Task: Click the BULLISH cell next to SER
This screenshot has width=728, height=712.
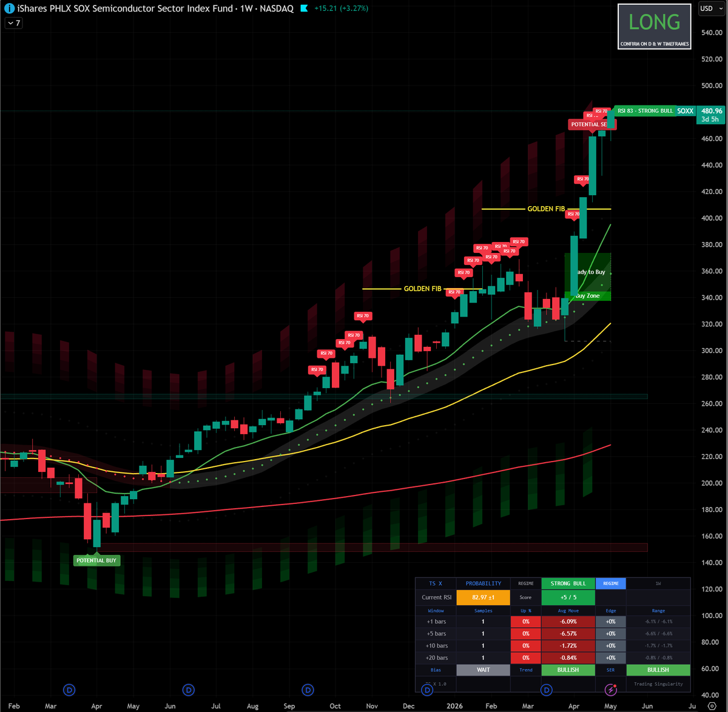Action: pyautogui.click(x=658, y=670)
